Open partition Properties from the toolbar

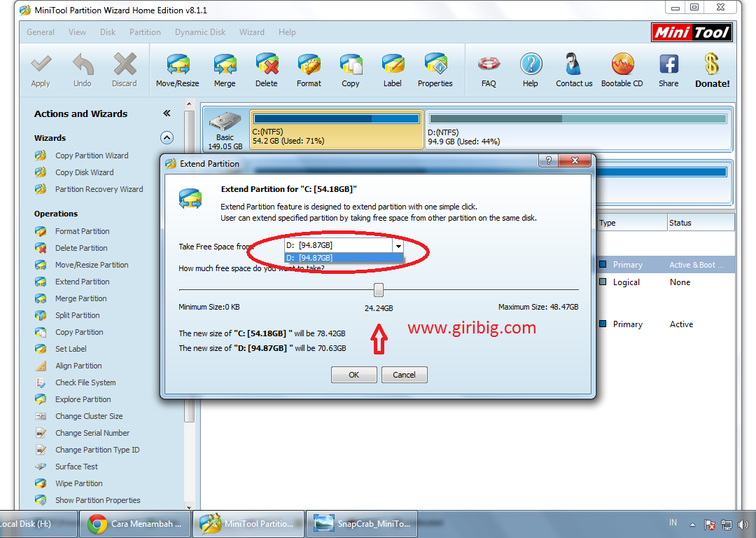click(x=435, y=69)
